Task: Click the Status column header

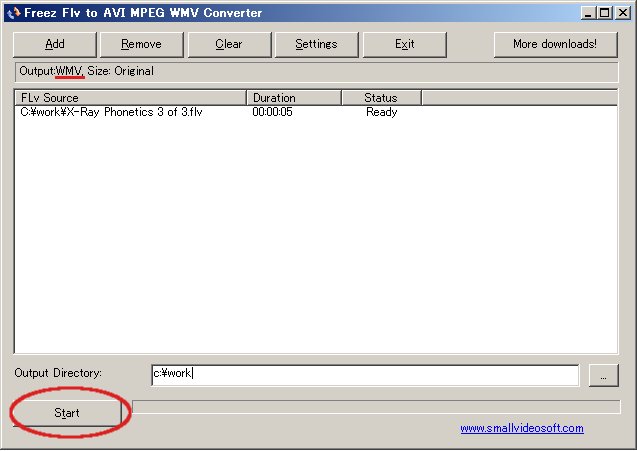Action: pyautogui.click(x=381, y=98)
